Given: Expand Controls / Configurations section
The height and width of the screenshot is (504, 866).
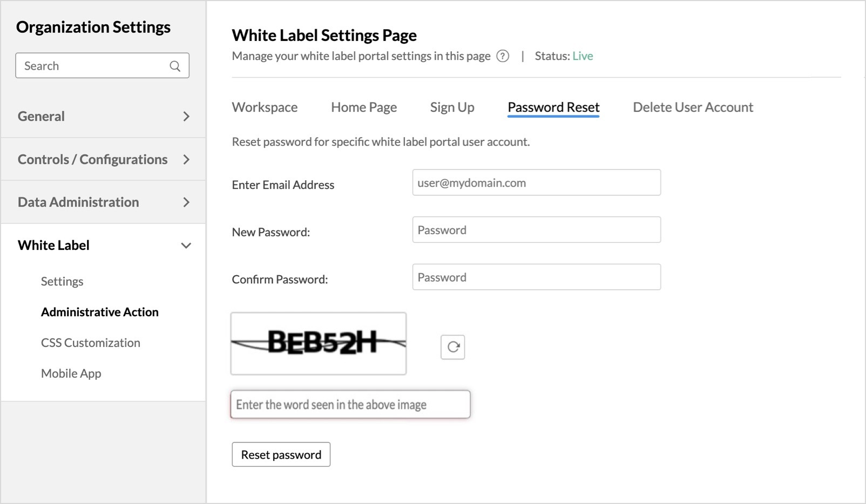Looking at the screenshot, I should coord(186,160).
